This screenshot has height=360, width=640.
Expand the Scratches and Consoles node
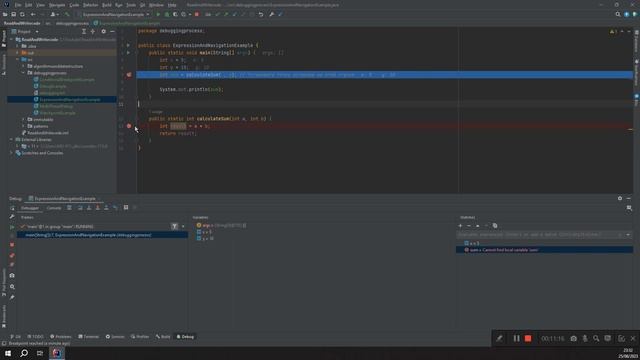(x=11, y=153)
